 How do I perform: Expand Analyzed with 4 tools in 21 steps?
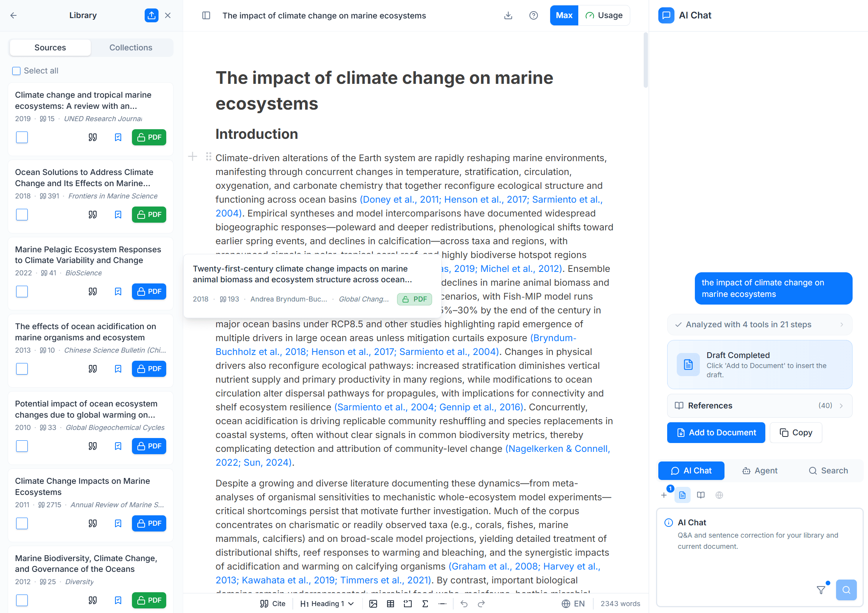(759, 325)
